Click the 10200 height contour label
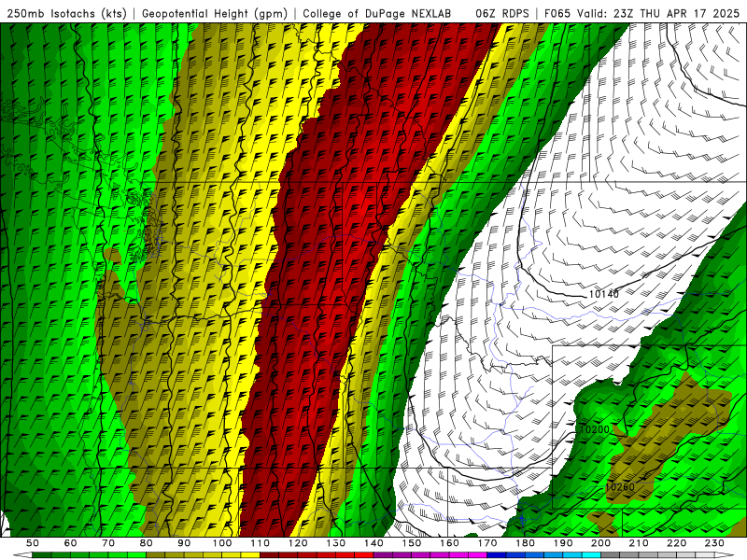 595,429
